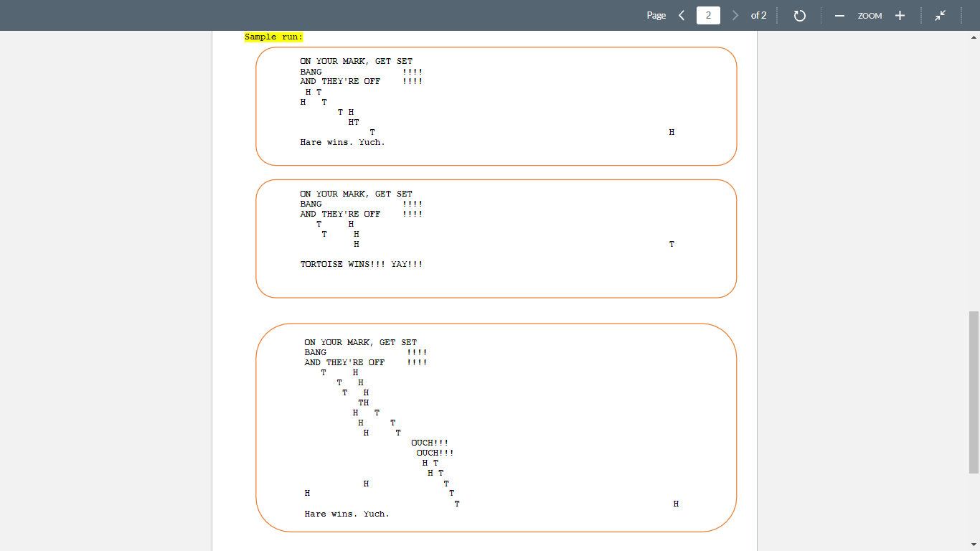Click the zoom out minus icon
Screen dimensions: 980x551
839,15
